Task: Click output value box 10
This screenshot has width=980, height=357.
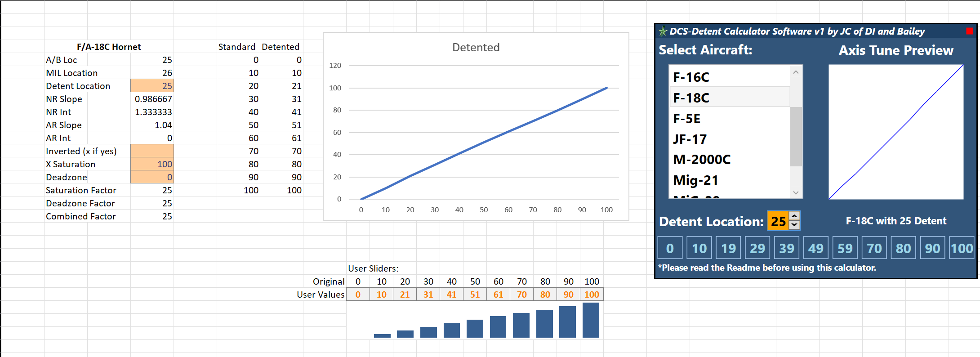Action: click(699, 248)
